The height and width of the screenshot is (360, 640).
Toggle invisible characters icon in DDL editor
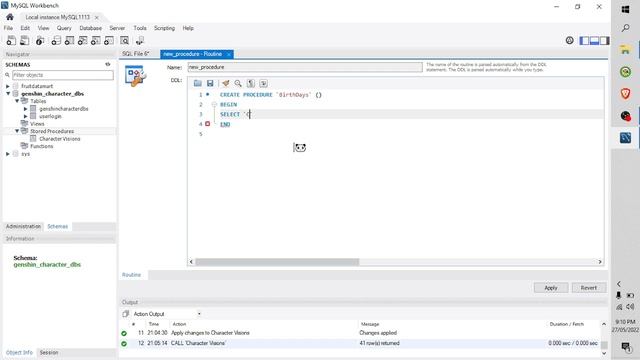click(251, 83)
